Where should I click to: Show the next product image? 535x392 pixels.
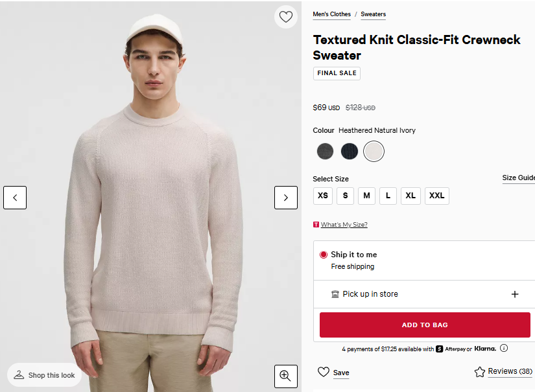click(x=285, y=198)
